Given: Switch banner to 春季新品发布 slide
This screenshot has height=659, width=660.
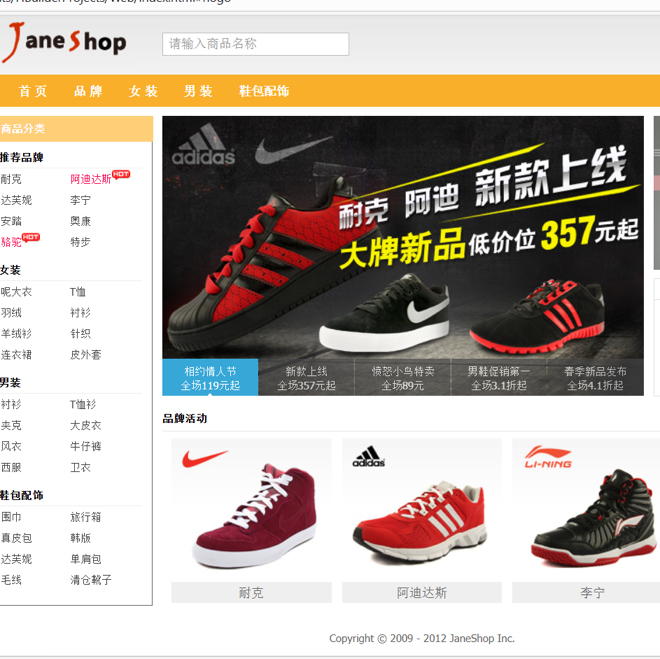Looking at the screenshot, I should [x=595, y=377].
